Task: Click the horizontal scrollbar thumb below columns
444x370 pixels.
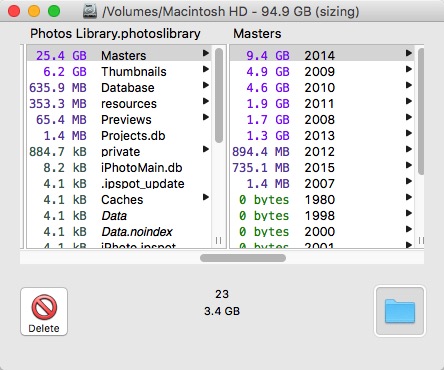Action: tap(243, 258)
